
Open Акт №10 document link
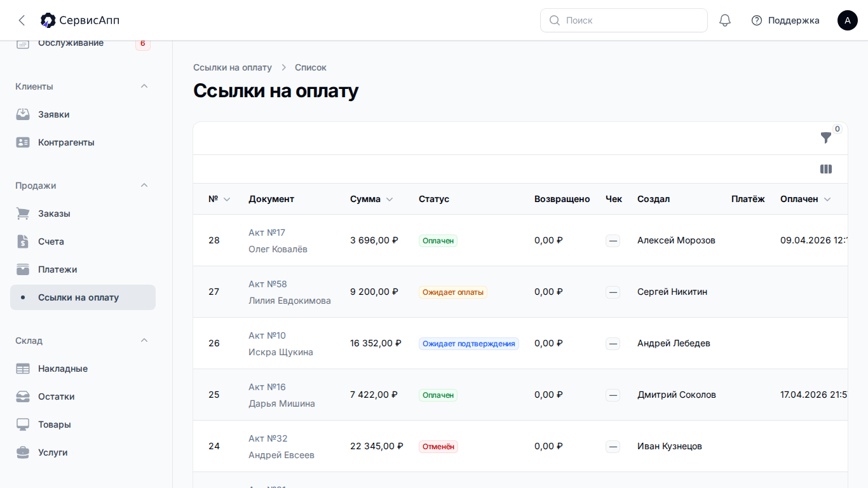[267, 335]
